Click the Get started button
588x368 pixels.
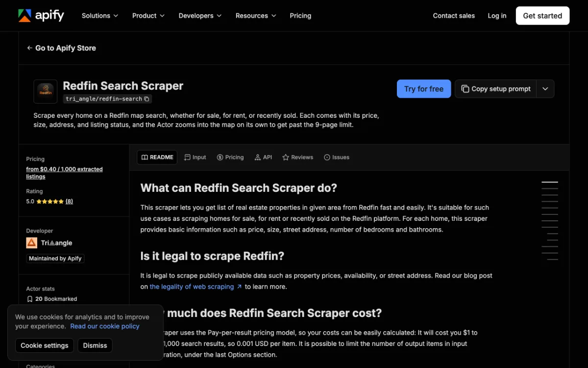click(542, 16)
